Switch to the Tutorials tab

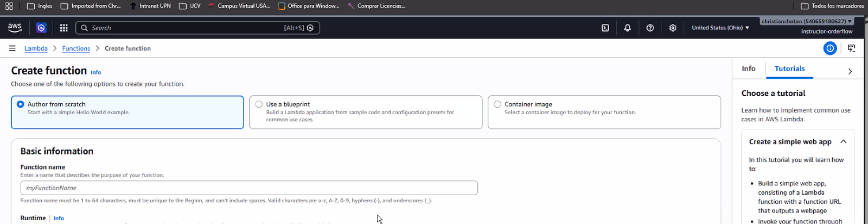point(789,69)
